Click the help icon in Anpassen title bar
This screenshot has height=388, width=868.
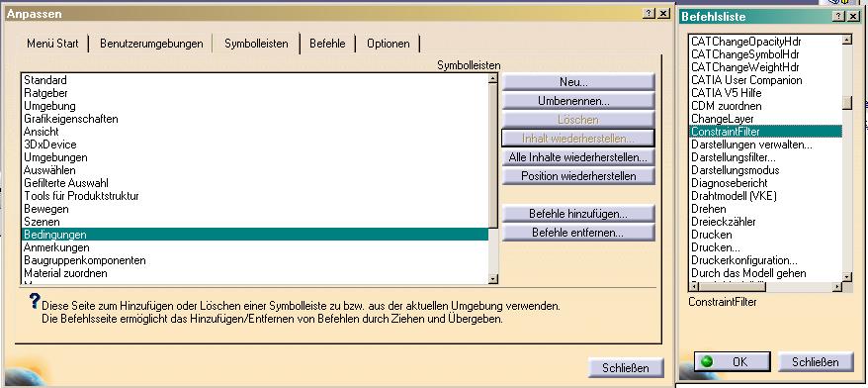coord(649,13)
